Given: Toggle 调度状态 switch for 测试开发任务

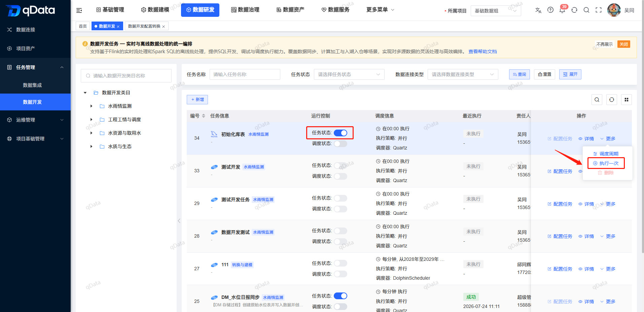Looking at the screenshot, I should 341,209.
